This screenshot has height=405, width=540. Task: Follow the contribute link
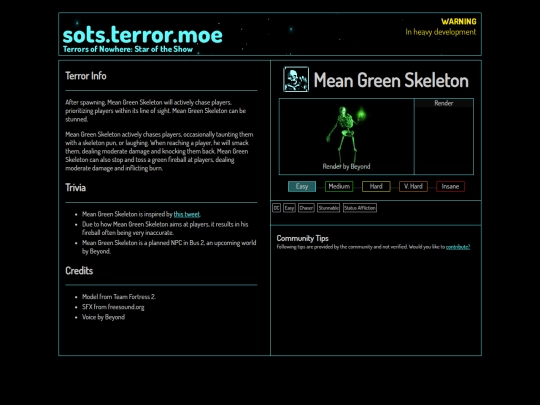tap(458, 247)
